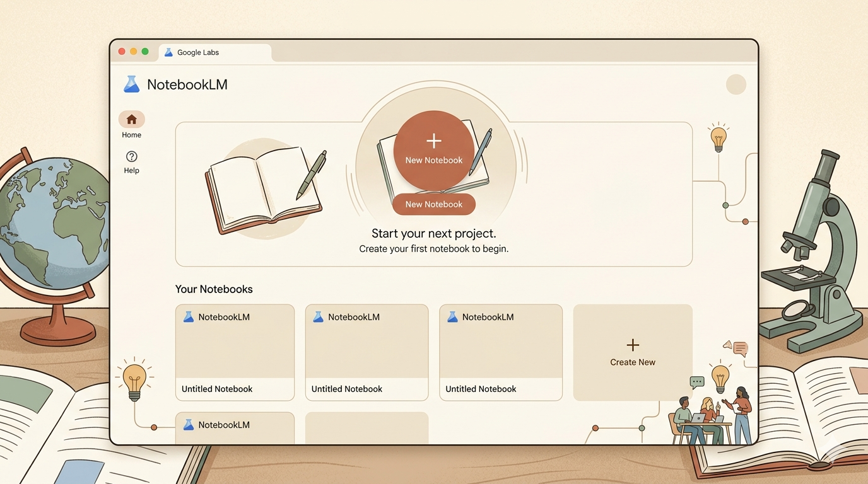This screenshot has height=484, width=868.
Task: Click the NotebookLM title text in the header
Action: point(187,84)
